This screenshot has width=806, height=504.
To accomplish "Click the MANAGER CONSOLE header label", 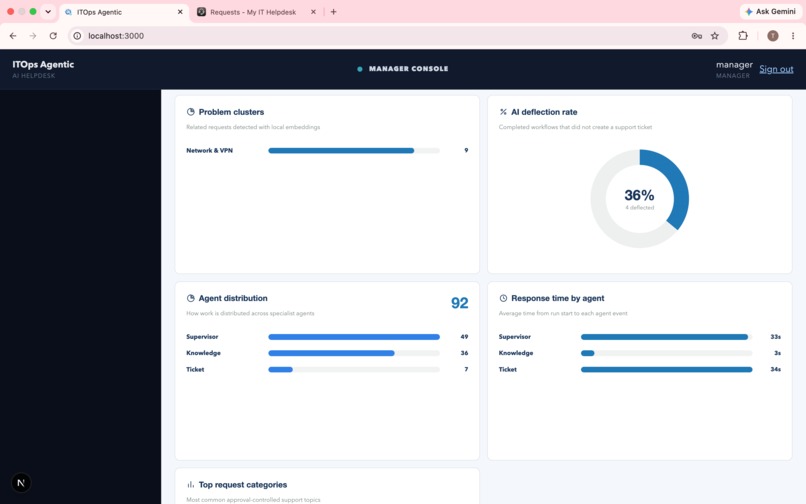I will (x=408, y=69).
